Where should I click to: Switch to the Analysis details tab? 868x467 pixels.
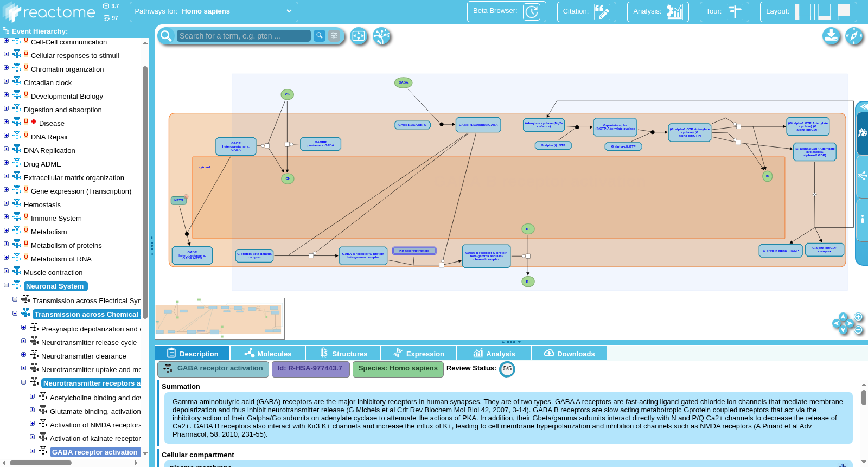(494, 353)
